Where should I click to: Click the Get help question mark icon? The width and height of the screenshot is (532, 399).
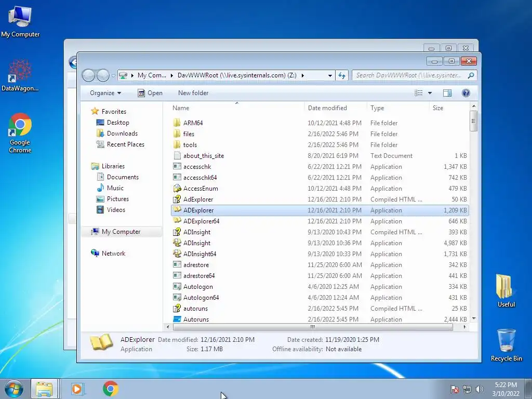tap(466, 93)
